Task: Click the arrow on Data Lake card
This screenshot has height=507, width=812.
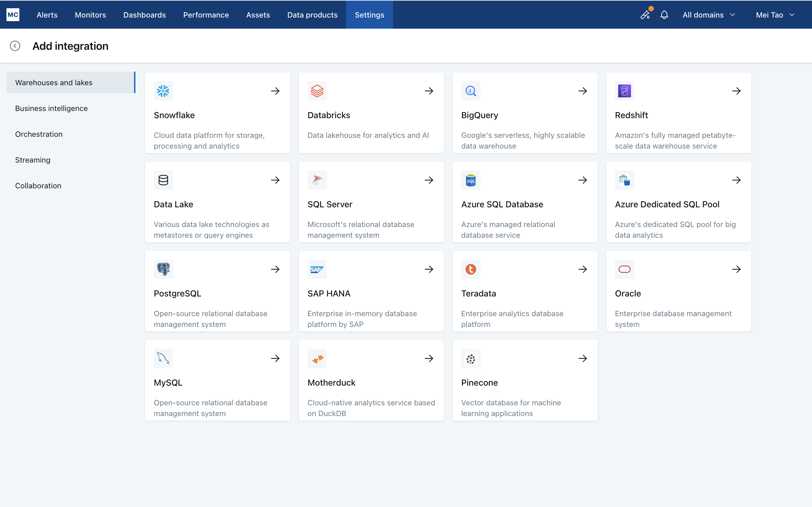Action: 275,180
